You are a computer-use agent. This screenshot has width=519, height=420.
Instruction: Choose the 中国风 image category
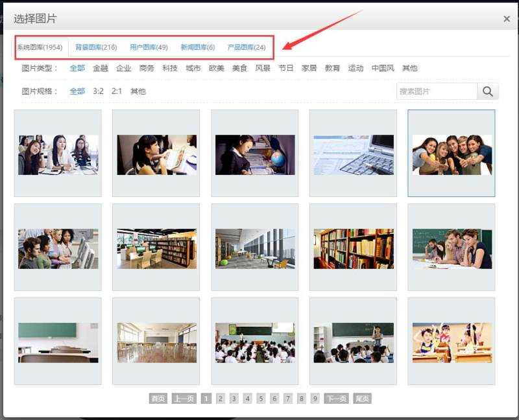coord(383,68)
